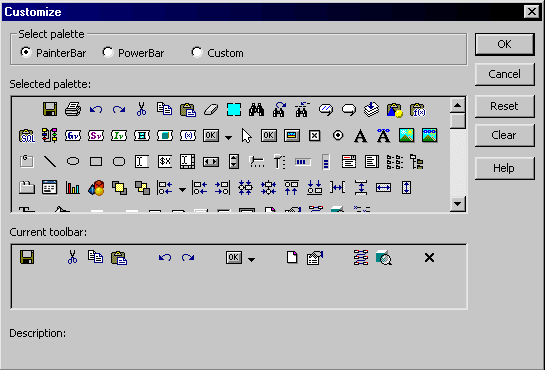
Task: Select the PainterBar radio button
Action: tap(25, 52)
